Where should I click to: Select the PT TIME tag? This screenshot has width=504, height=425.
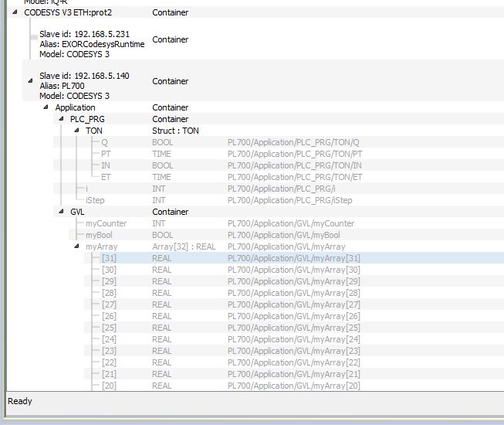pos(106,154)
